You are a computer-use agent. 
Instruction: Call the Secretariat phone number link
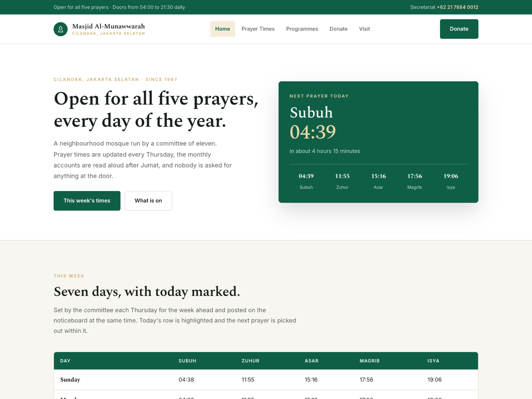tap(457, 7)
